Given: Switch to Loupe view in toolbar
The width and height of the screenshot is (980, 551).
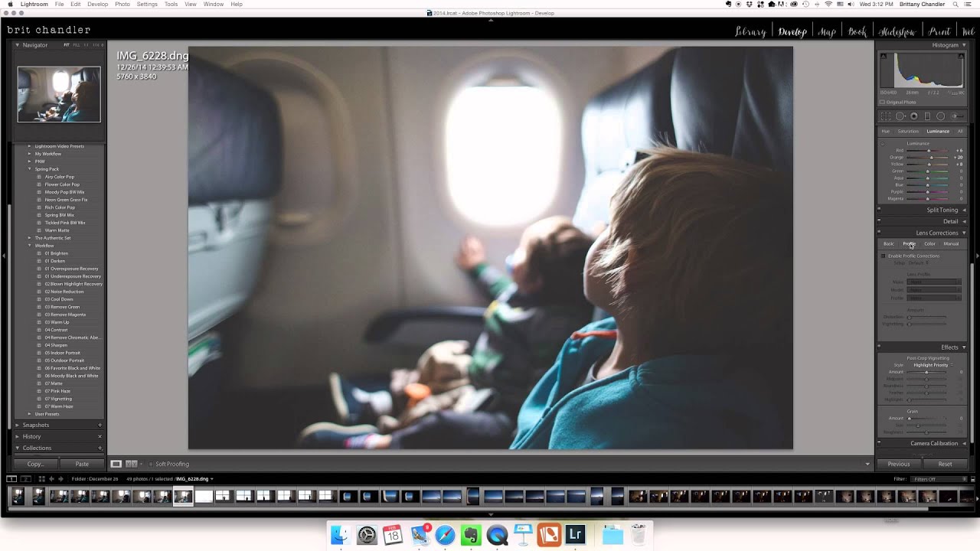Looking at the screenshot, I should pyautogui.click(x=116, y=464).
